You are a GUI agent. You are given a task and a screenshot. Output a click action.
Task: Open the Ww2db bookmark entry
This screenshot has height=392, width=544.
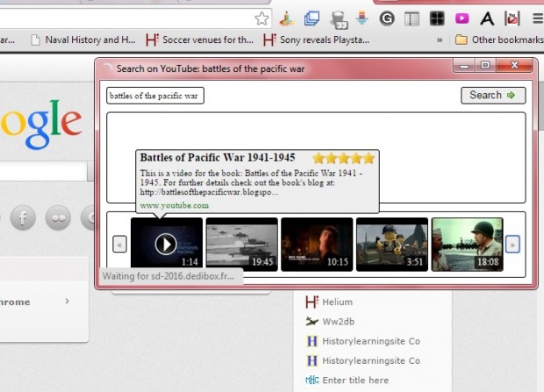[x=336, y=321]
